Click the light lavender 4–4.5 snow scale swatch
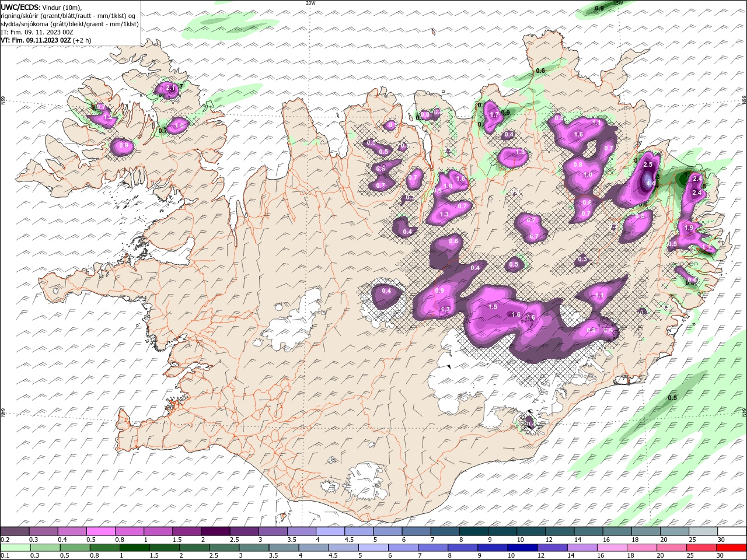The height and width of the screenshot is (560, 747). 330,531
